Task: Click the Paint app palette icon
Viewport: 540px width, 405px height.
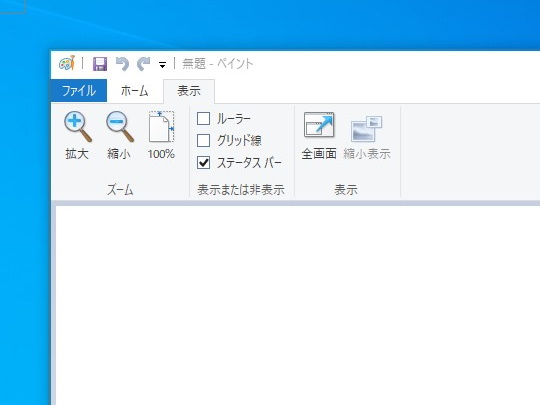Action: (x=67, y=63)
